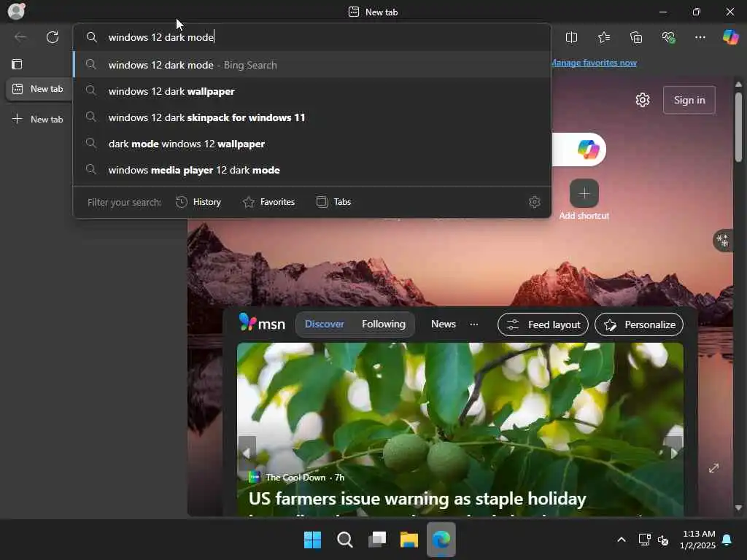Go back with the back arrow

[20, 37]
